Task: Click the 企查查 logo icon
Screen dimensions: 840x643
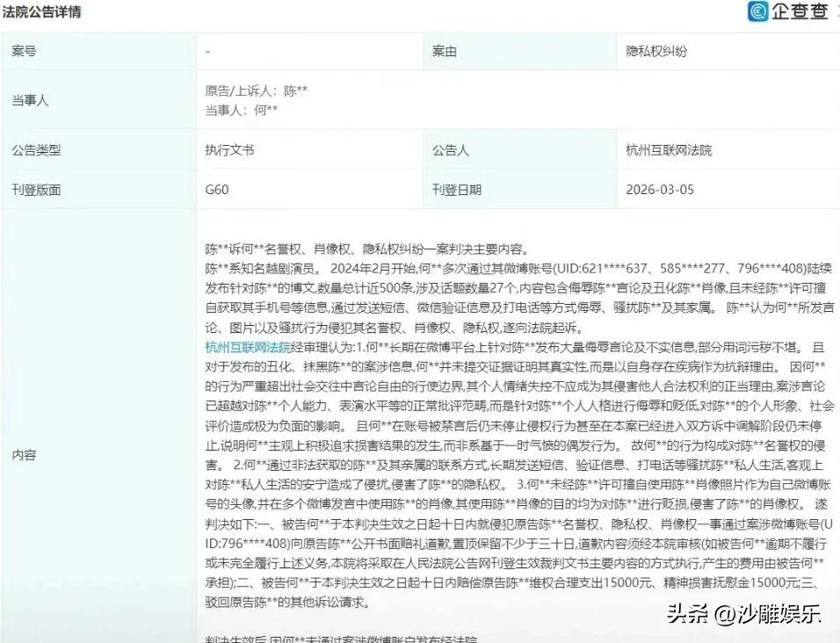Action: pyautogui.click(x=758, y=11)
